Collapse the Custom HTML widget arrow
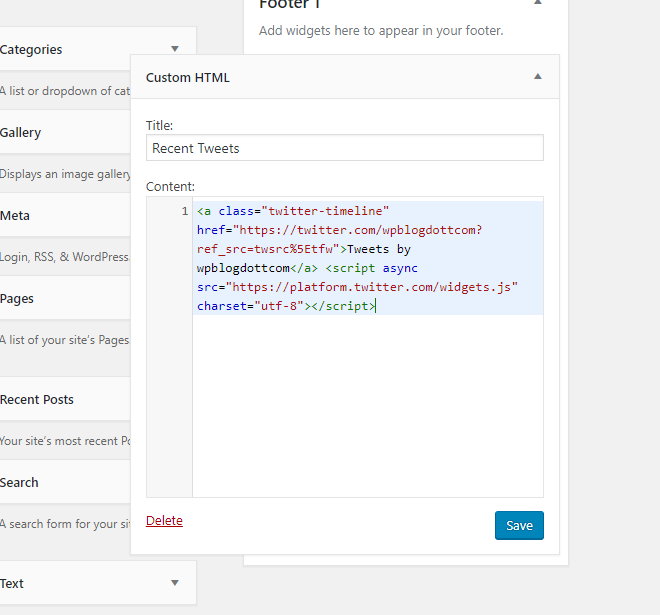This screenshot has width=660, height=615. 538,77
